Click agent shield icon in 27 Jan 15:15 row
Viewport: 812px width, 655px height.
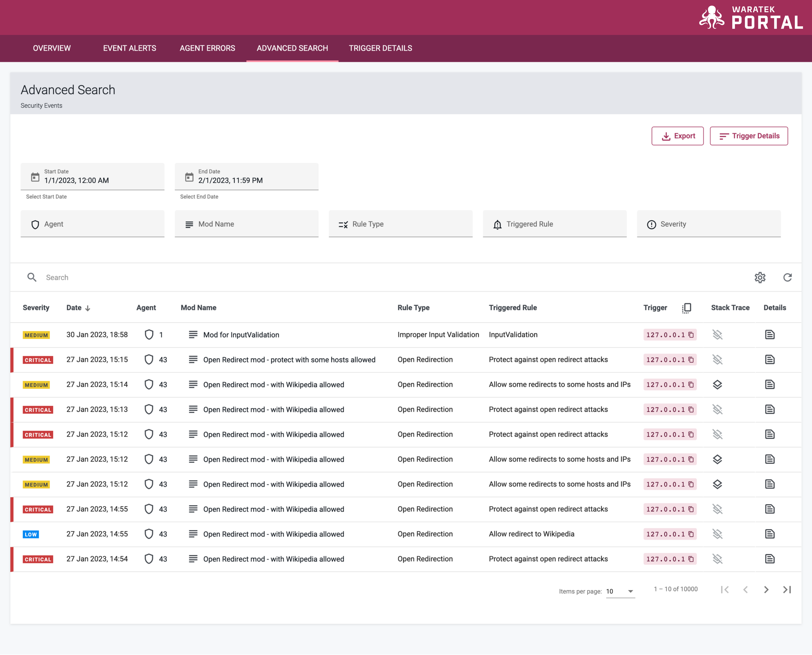(x=149, y=360)
